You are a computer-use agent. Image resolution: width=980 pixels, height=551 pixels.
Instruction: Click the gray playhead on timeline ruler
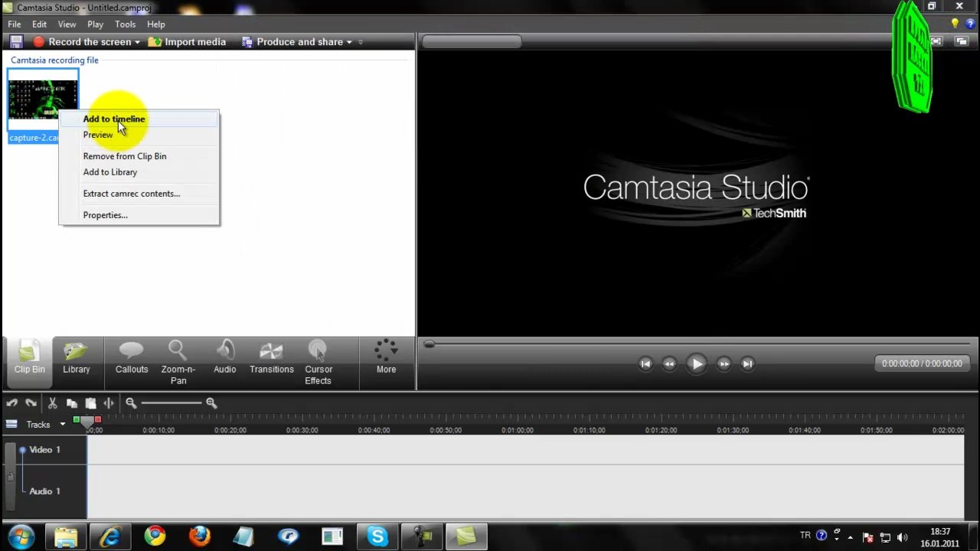point(87,422)
